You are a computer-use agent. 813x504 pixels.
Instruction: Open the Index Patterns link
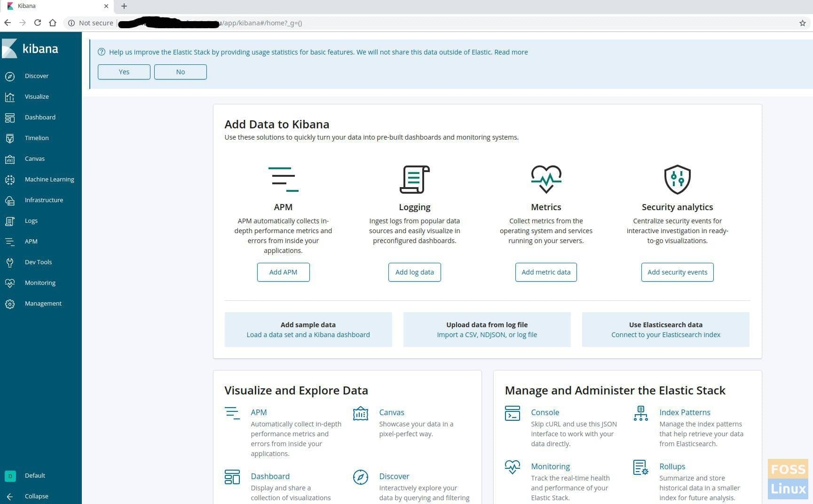[685, 412]
